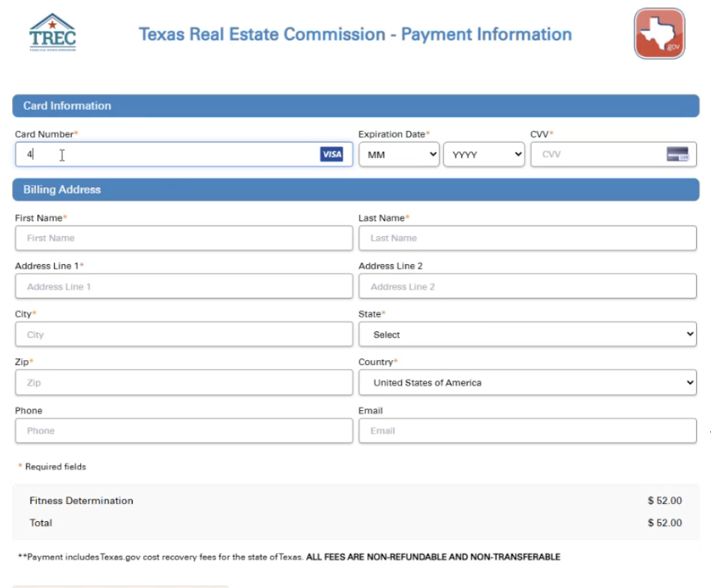Image resolution: width=711 pixels, height=588 pixels.
Task: Click the Card Information section header
Action: coord(355,106)
